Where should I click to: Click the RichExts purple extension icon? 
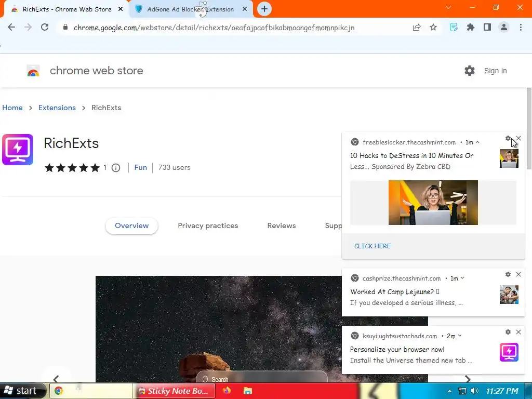pos(18,150)
